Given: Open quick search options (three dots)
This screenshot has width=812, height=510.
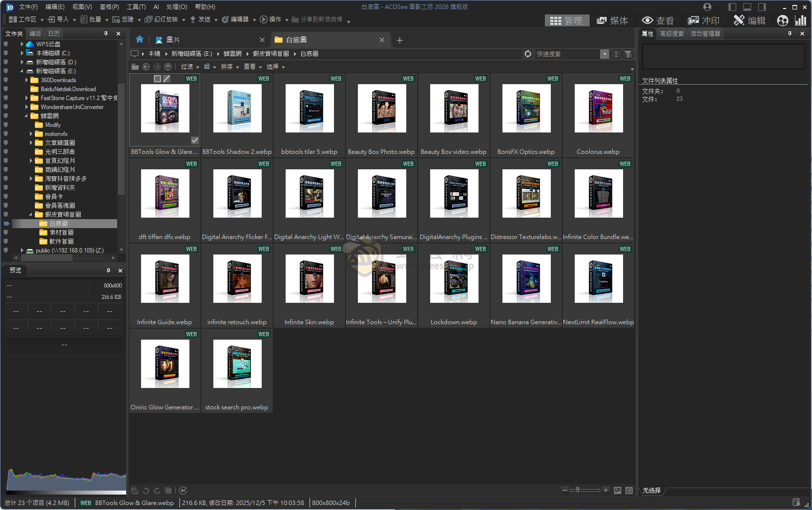Looking at the screenshot, I should click(x=616, y=54).
